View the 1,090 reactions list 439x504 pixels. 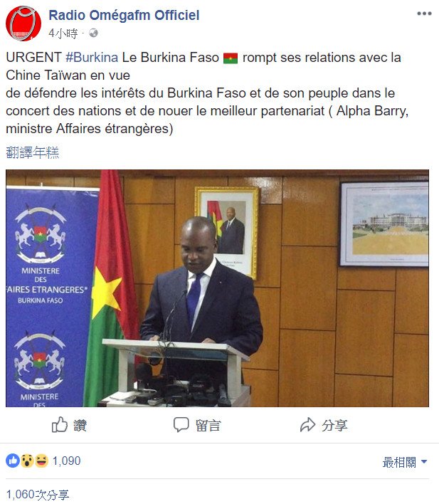click(x=66, y=461)
